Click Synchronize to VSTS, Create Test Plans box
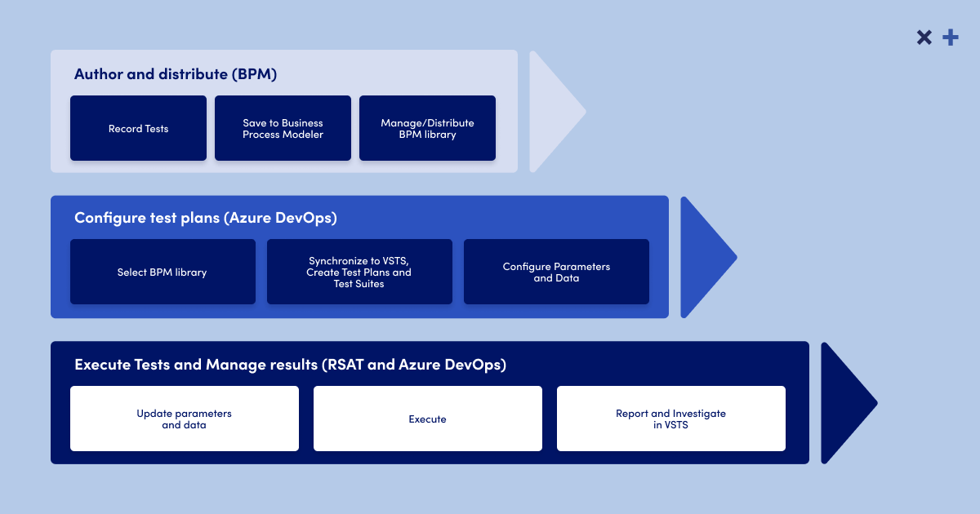This screenshot has width=980, height=514. (x=359, y=272)
